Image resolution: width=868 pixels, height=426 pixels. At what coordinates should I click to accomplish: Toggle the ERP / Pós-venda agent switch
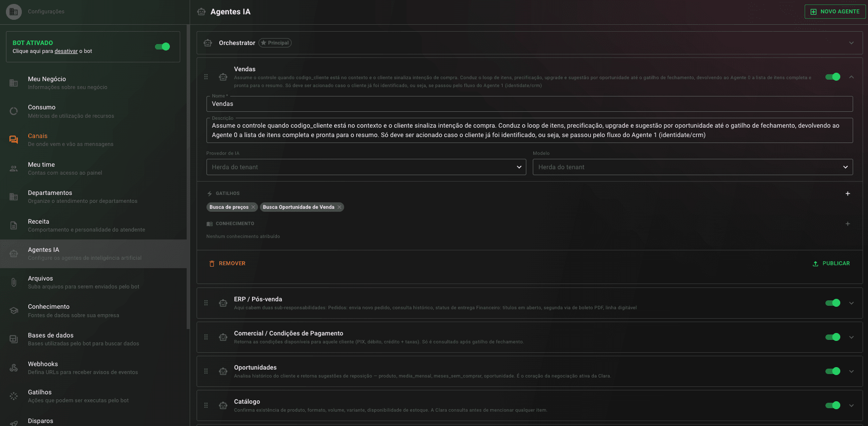point(833,303)
